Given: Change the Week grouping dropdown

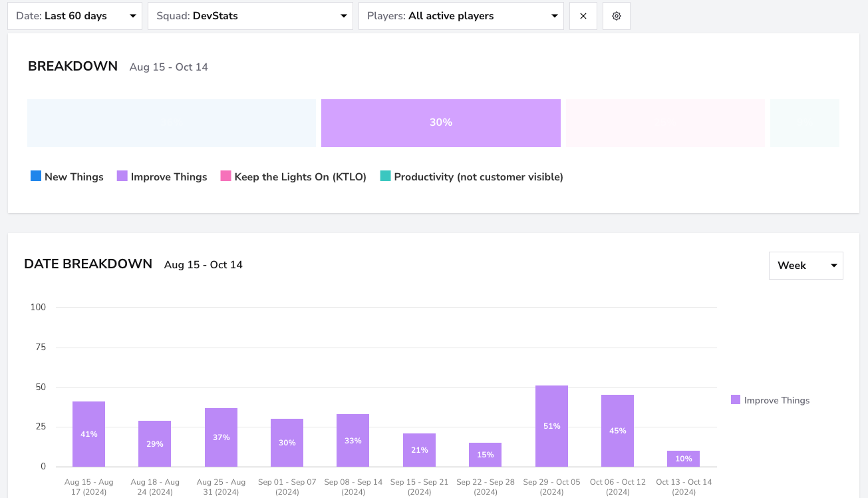Looking at the screenshot, I should tap(806, 266).
